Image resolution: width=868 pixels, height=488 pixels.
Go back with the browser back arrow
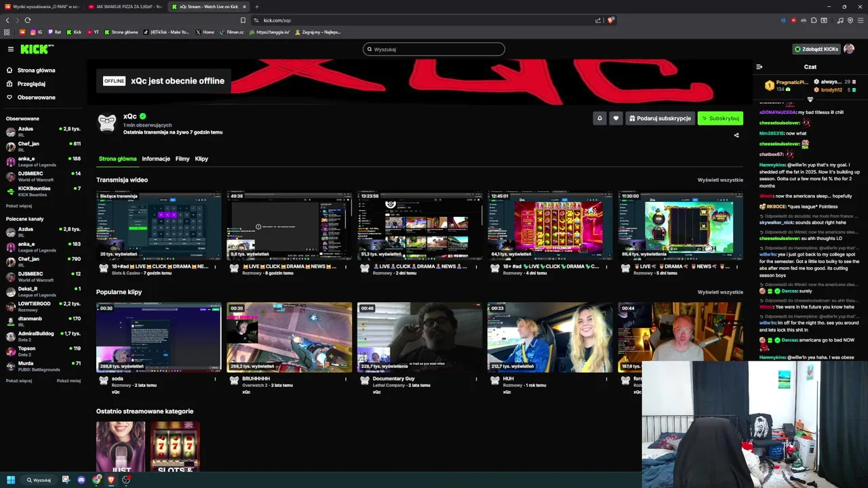pos(7,20)
